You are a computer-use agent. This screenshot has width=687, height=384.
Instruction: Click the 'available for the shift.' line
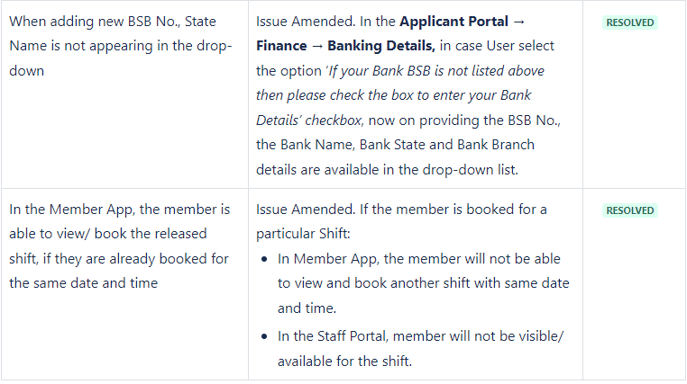pyautogui.click(x=345, y=362)
